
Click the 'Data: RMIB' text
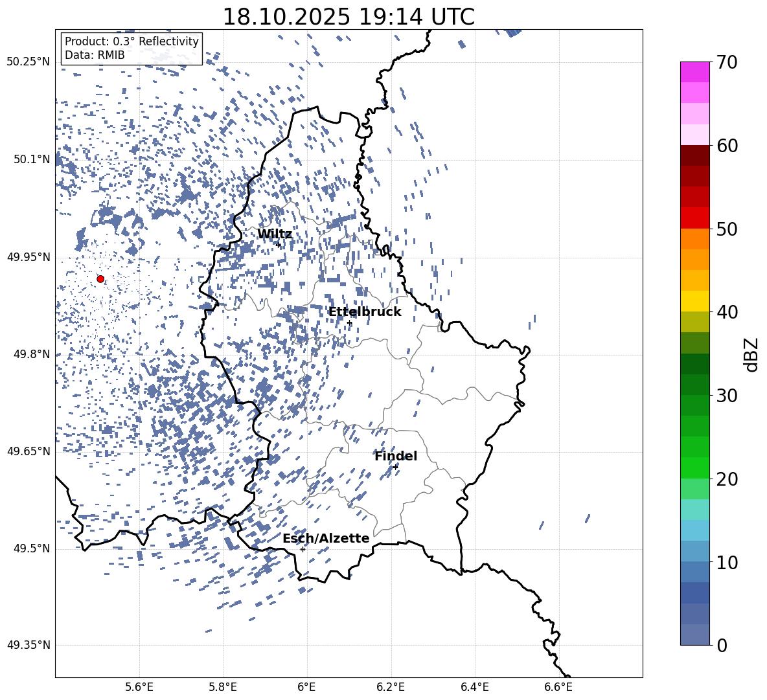click(95, 55)
